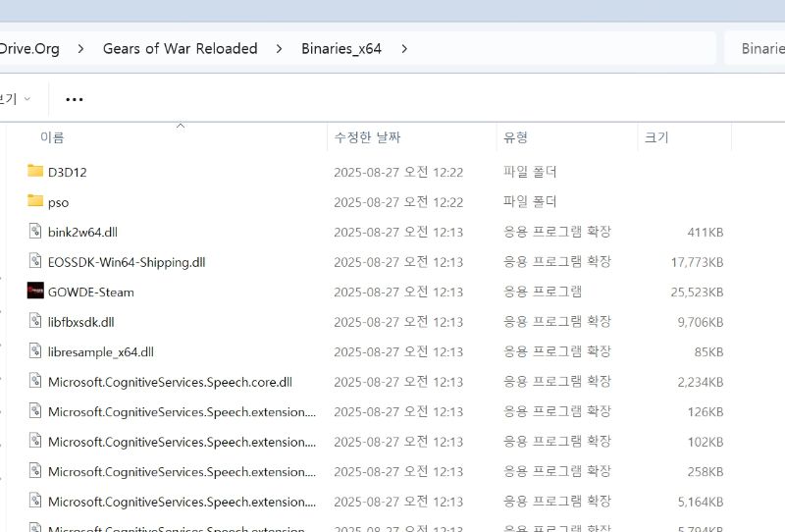
Task: Open the view dropdown in the toolbar
Action: point(16,99)
